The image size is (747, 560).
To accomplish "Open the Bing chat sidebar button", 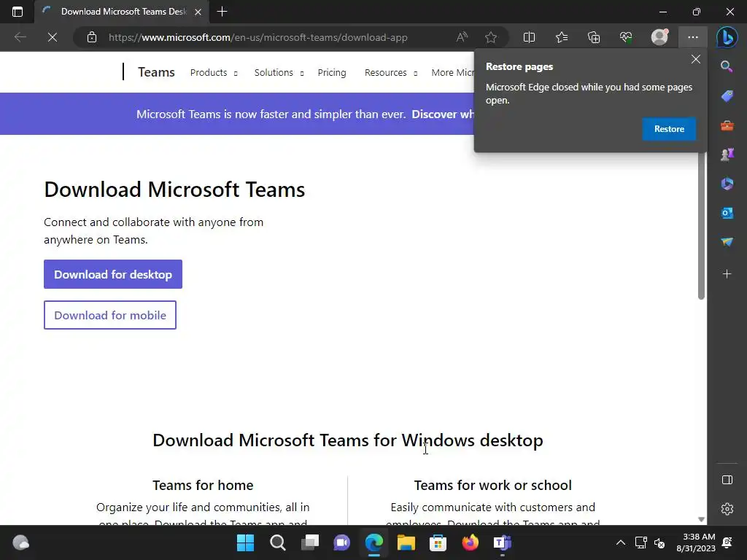I will click(727, 37).
